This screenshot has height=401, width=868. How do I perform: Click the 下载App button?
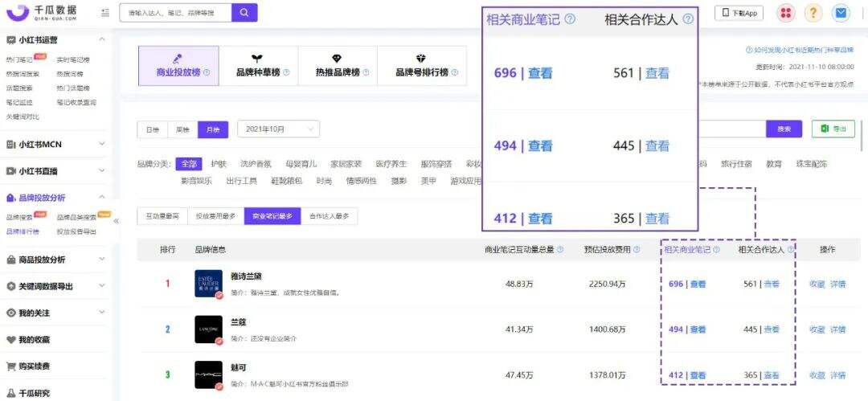pos(739,14)
